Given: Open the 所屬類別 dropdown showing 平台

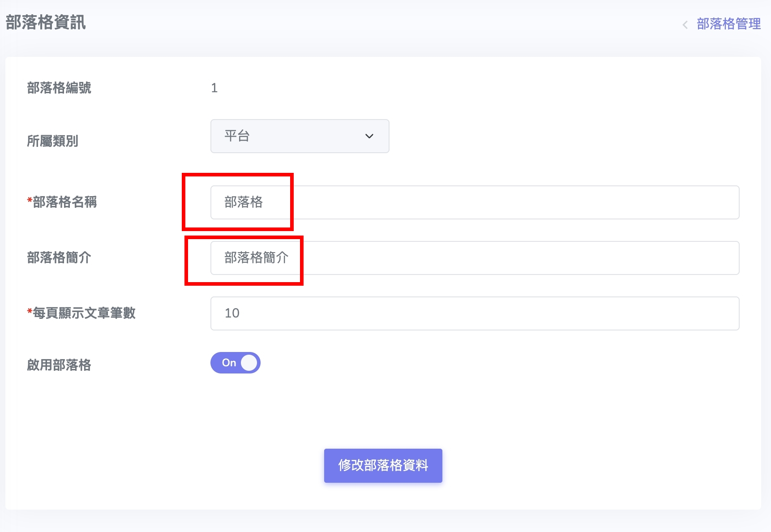Looking at the screenshot, I should [x=300, y=136].
